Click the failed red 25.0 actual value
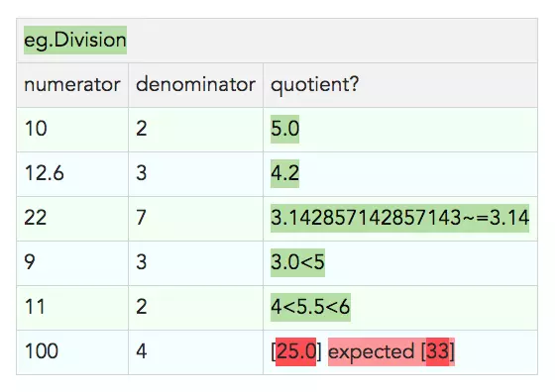The image size is (558, 392). [x=295, y=351]
